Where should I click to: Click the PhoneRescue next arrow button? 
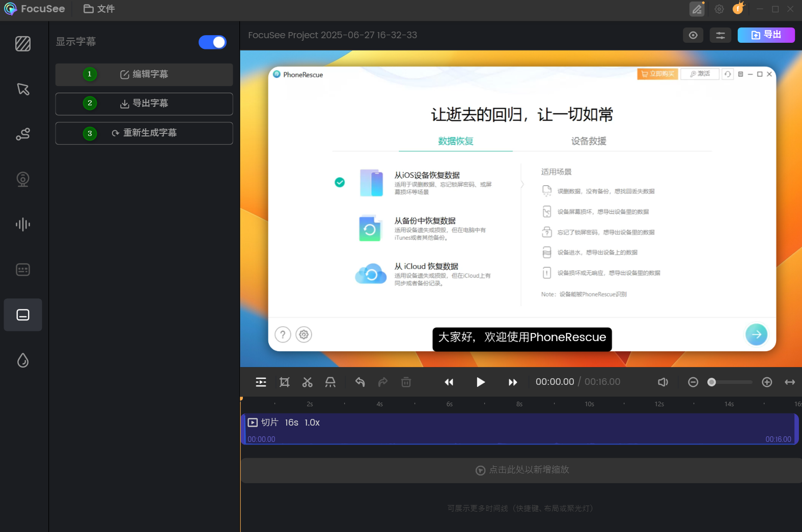pyautogui.click(x=756, y=334)
